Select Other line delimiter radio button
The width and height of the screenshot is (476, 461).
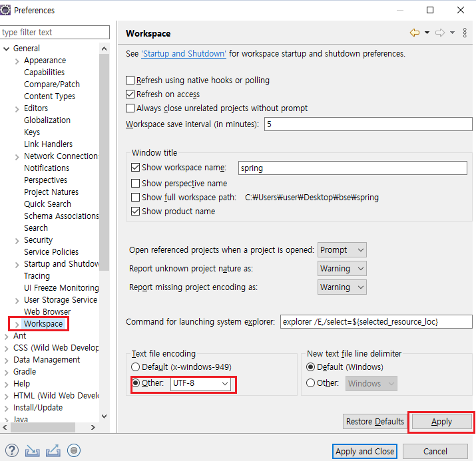pyautogui.click(x=310, y=383)
